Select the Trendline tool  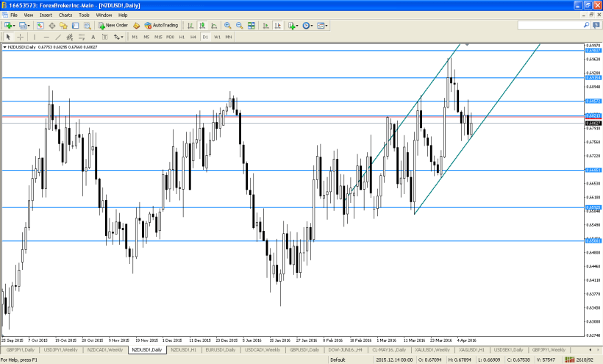click(58, 37)
